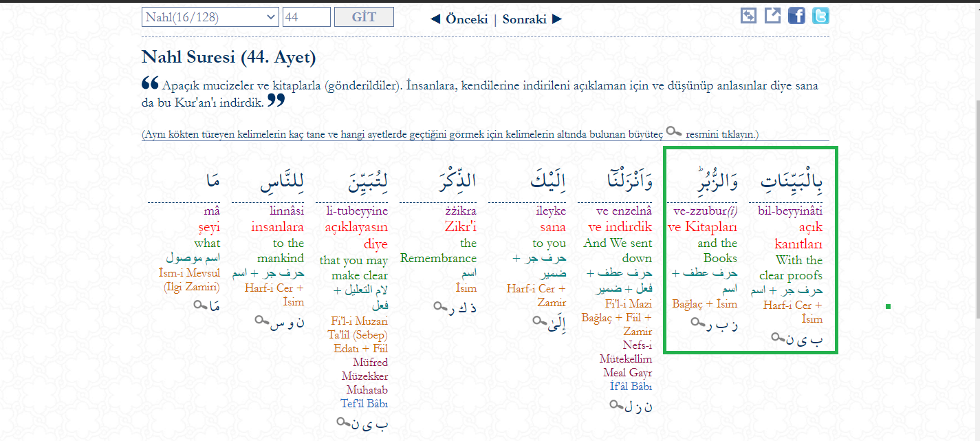The image size is (980, 441).
Task: Click the swap-arrows icon beside the share icons
Action: point(748,16)
